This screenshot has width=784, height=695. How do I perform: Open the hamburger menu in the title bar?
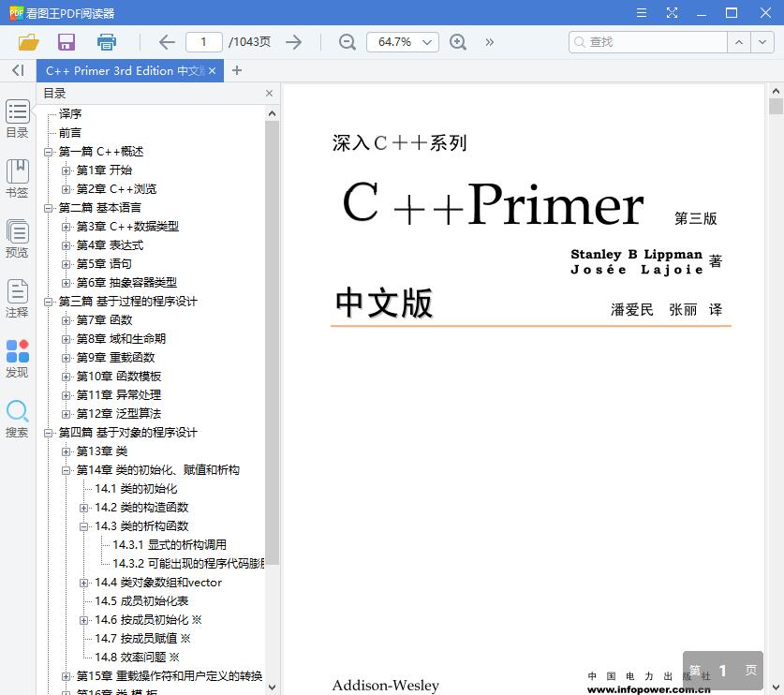coord(642,12)
